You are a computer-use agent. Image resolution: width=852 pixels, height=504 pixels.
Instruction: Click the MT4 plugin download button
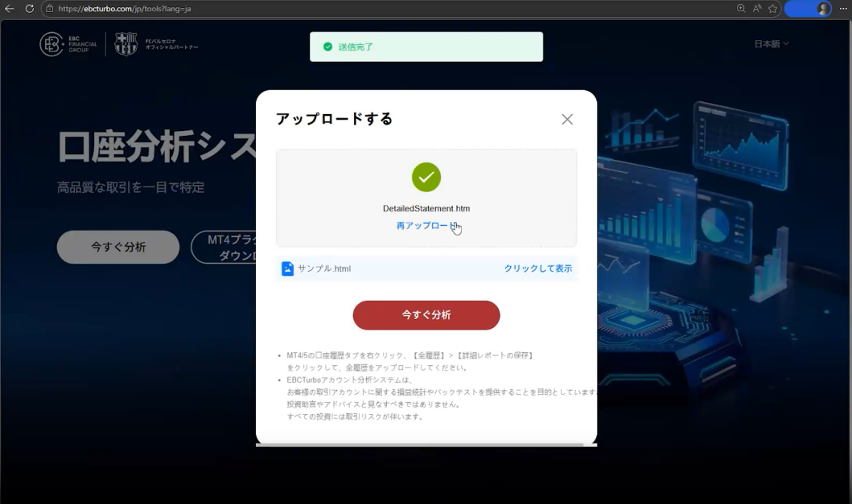[224, 247]
